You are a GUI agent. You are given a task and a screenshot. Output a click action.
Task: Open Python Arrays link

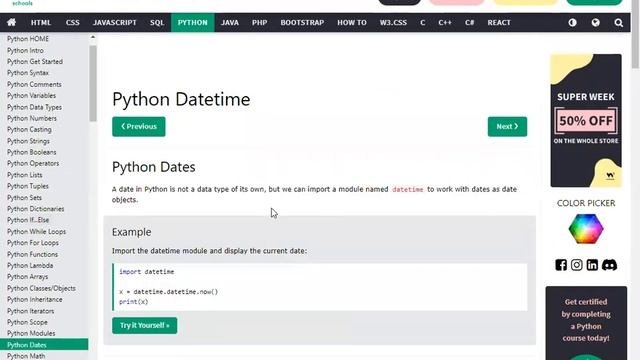click(x=27, y=277)
